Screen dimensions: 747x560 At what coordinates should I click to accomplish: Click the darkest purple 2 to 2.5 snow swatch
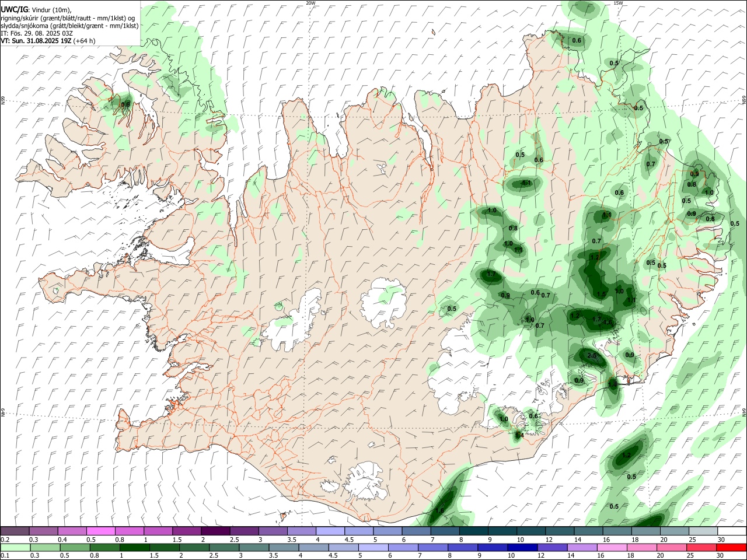(216, 531)
